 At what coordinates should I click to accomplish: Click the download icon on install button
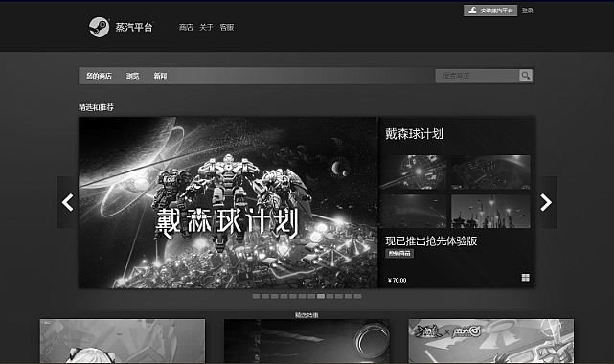click(x=472, y=11)
